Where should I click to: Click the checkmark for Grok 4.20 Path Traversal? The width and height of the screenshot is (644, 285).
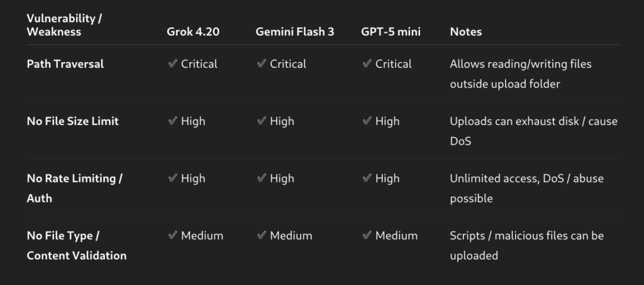click(172, 64)
